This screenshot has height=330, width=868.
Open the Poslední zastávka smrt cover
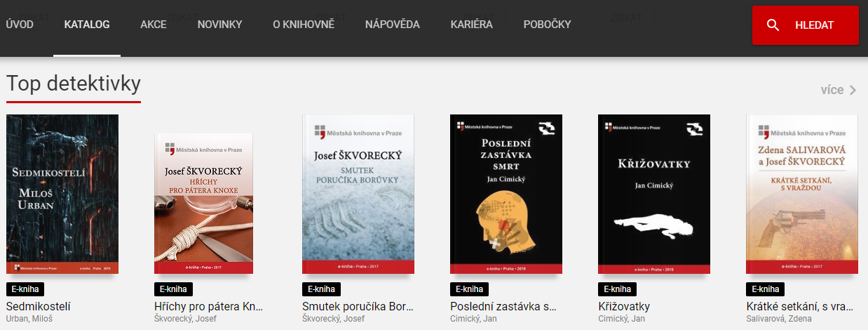click(x=506, y=194)
